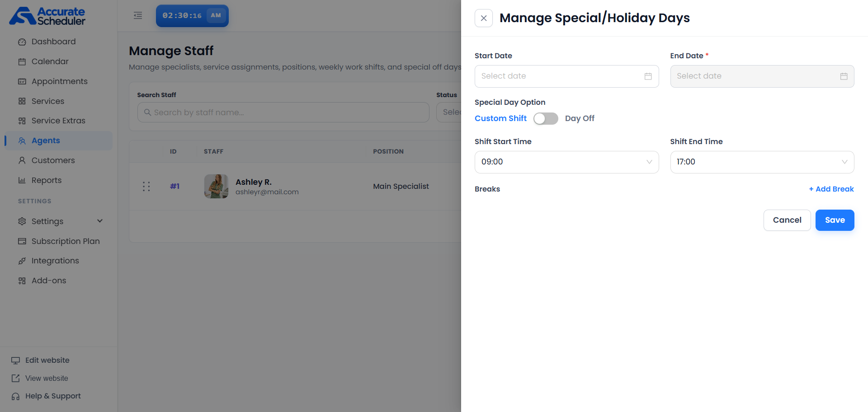Click Ashley R. profile thumbnail
The height and width of the screenshot is (412, 868).
[x=216, y=186]
